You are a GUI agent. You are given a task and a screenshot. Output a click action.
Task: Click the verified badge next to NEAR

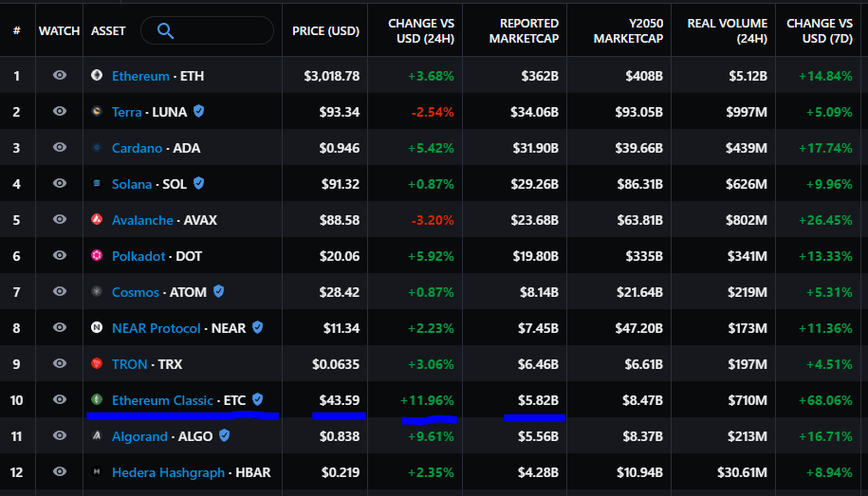(x=257, y=328)
